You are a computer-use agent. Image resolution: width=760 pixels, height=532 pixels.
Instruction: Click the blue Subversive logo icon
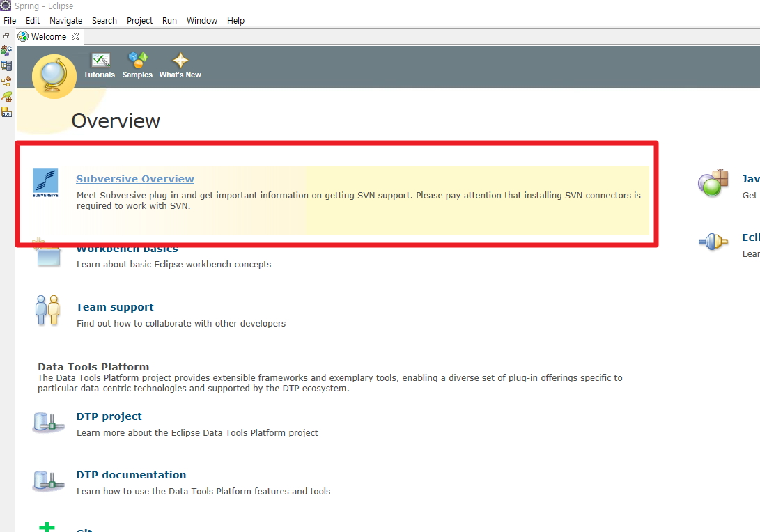pos(45,182)
